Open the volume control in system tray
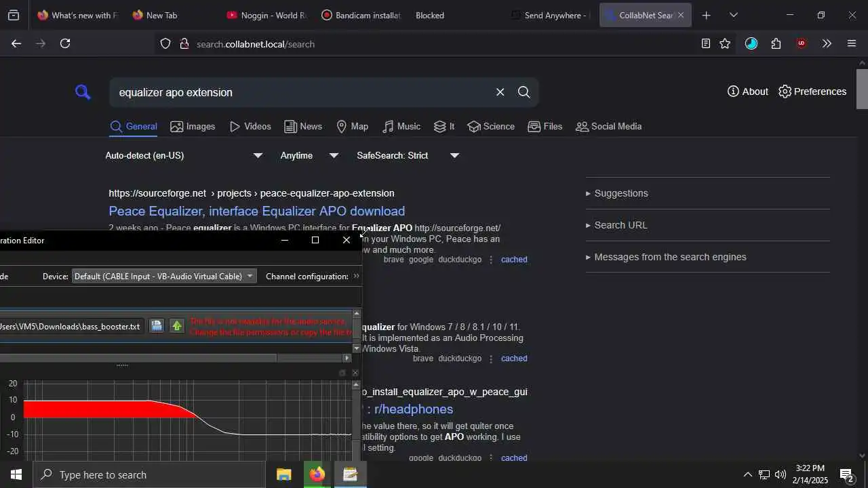The height and width of the screenshot is (488, 868). tap(781, 474)
